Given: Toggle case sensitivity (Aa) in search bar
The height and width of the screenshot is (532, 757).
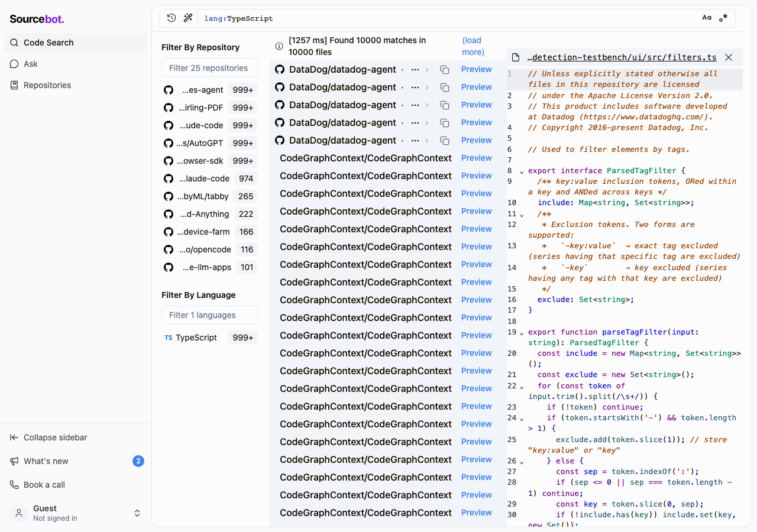Looking at the screenshot, I should pyautogui.click(x=707, y=18).
